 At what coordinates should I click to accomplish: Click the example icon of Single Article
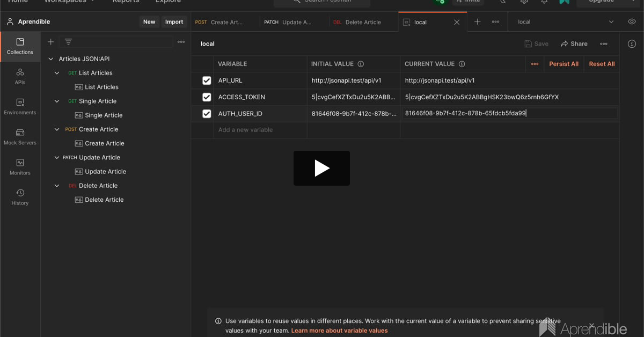pos(79,115)
